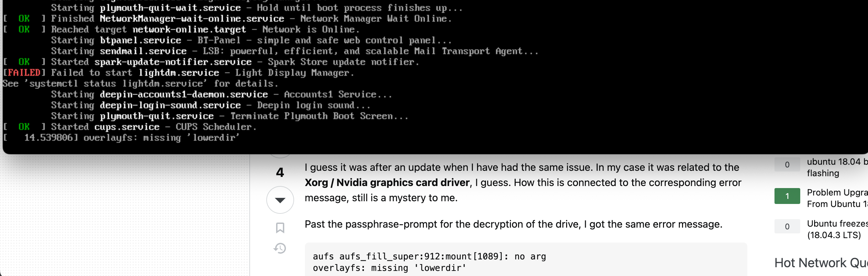This screenshot has width=868, height=276.
Task: Click bold 'Xorg / Nvidia graphics card driver' text
Action: [x=387, y=183]
